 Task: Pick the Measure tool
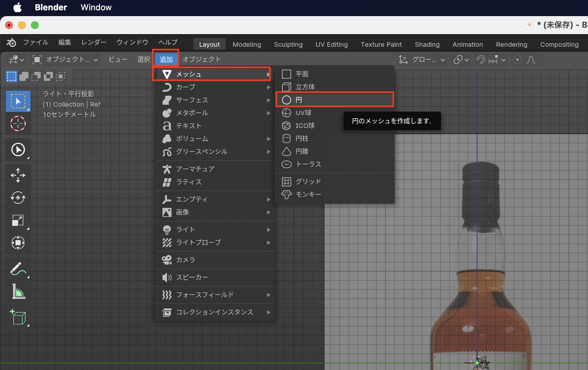[x=18, y=292]
